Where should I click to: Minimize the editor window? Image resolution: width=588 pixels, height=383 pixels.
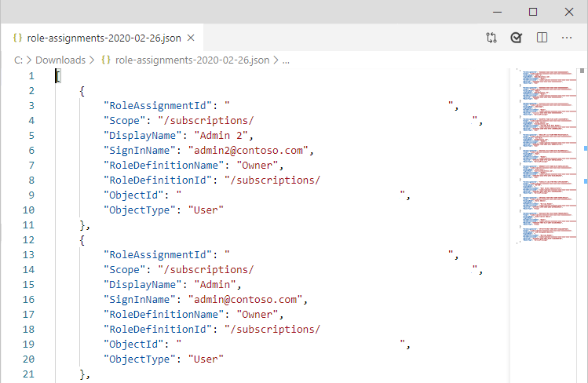(x=497, y=11)
